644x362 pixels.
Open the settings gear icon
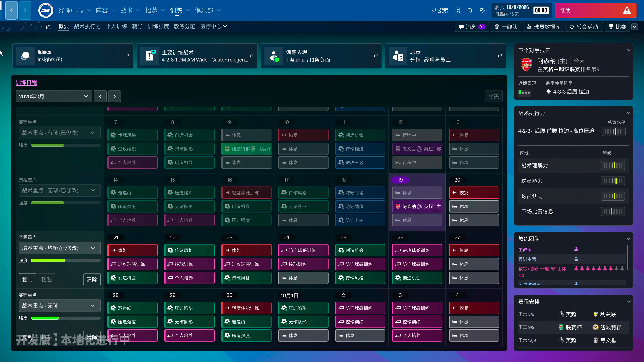(482, 10)
